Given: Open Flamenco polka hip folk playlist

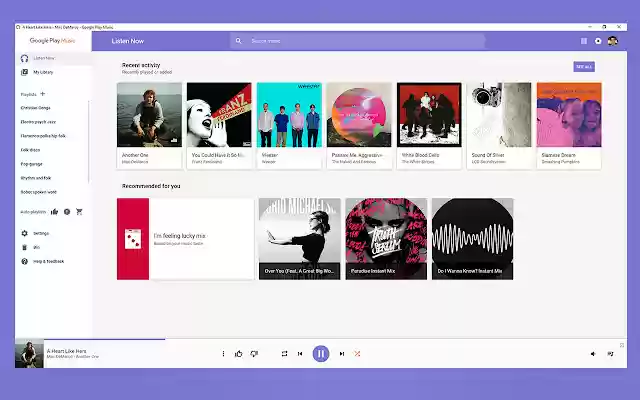Looking at the screenshot, I should tap(43, 136).
